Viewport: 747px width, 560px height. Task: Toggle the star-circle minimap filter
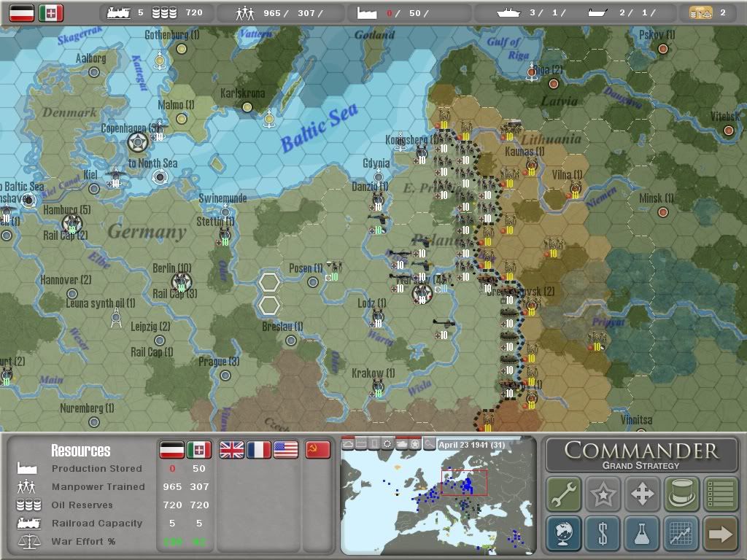(x=415, y=444)
